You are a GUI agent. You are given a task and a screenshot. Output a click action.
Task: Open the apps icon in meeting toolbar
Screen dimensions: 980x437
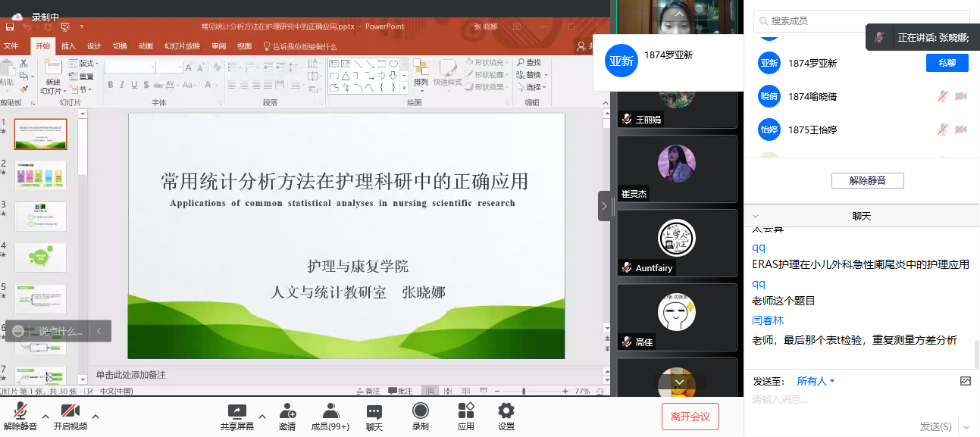tap(465, 411)
